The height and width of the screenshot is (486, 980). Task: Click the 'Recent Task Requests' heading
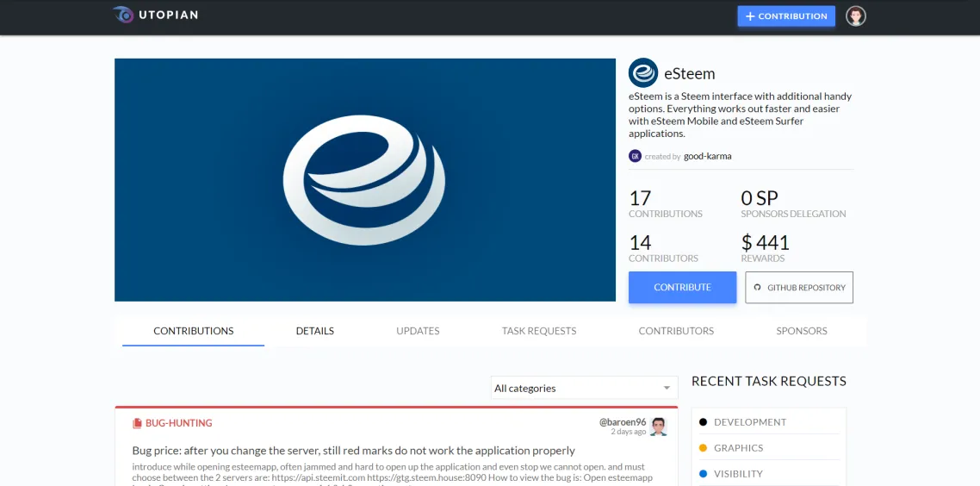tap(769, 381)
